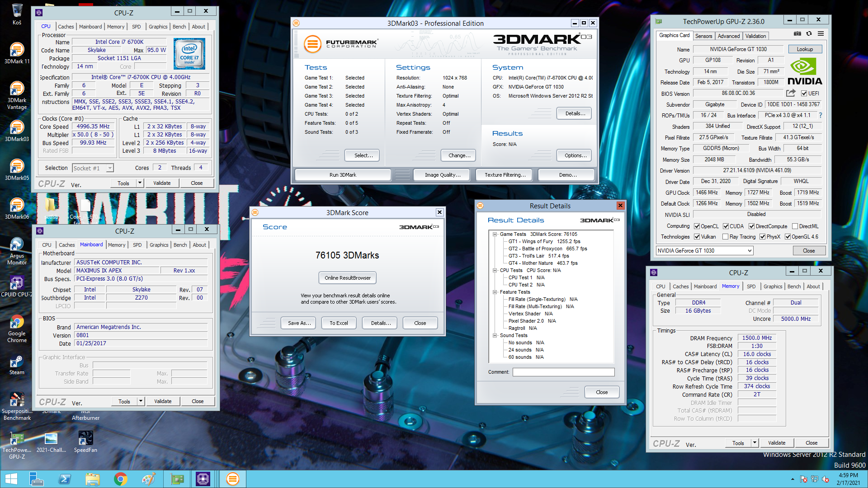The height and width of the screenshot is (488, 868).
Task: Toggle the Ray Tracing checkbox
Action: click(x=726, y=237)
